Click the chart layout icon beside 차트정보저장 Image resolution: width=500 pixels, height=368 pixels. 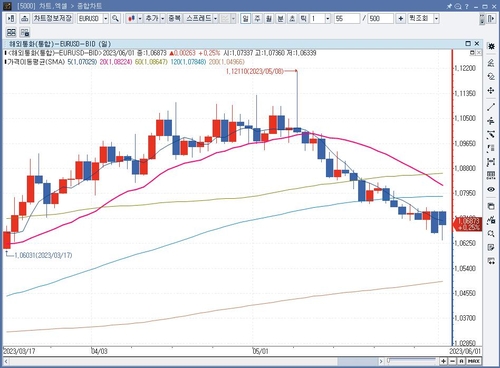pos(24,19)
